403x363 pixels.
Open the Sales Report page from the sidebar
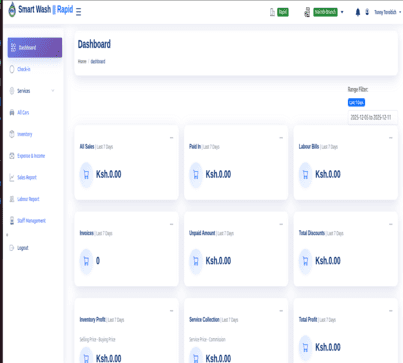click(x=27, y=177)
